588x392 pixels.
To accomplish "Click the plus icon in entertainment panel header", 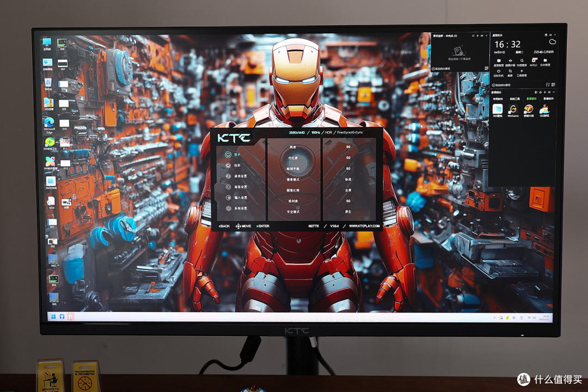I will tap(545, 92).
